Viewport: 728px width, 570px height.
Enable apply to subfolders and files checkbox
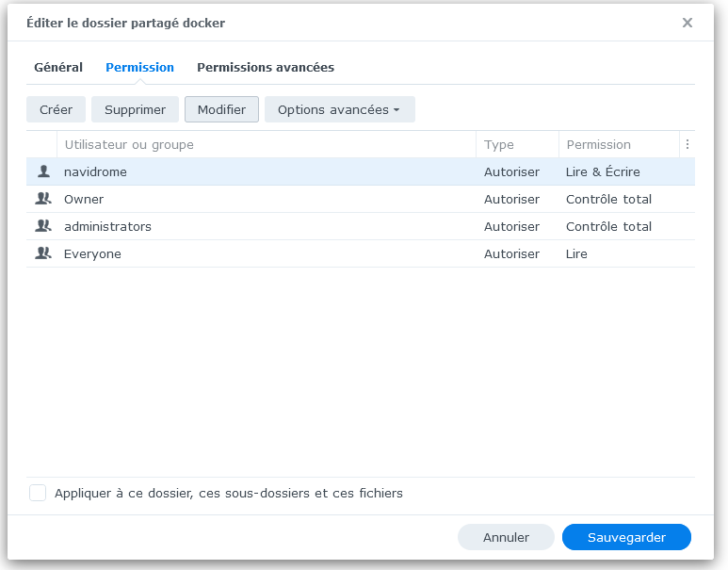[x=38, y=493]
